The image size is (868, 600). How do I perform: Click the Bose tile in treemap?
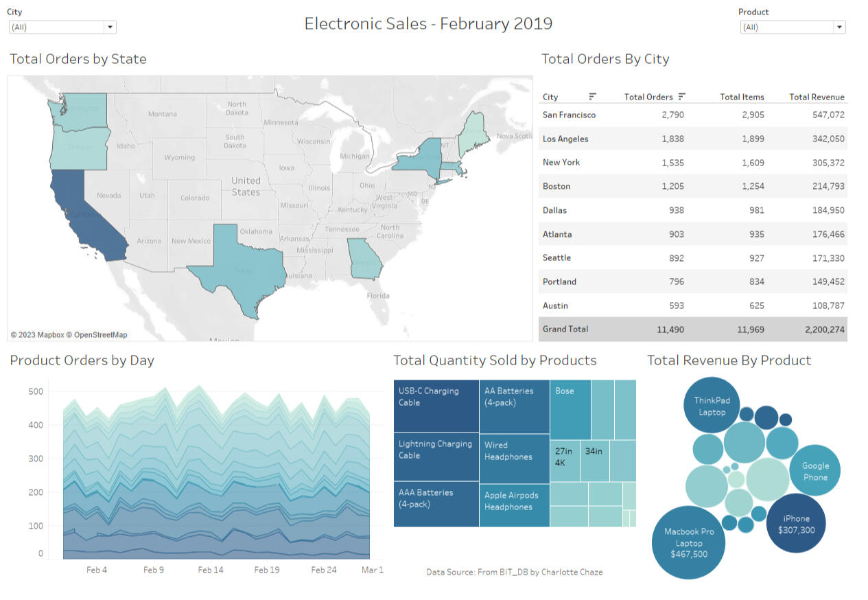pos(570,410)
